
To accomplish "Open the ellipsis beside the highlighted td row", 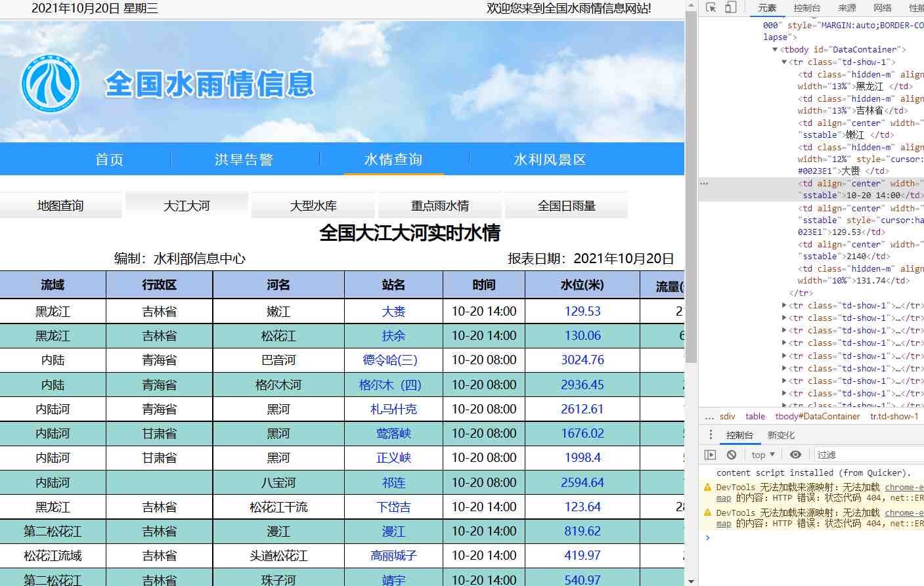I will (x=704, y=184).
